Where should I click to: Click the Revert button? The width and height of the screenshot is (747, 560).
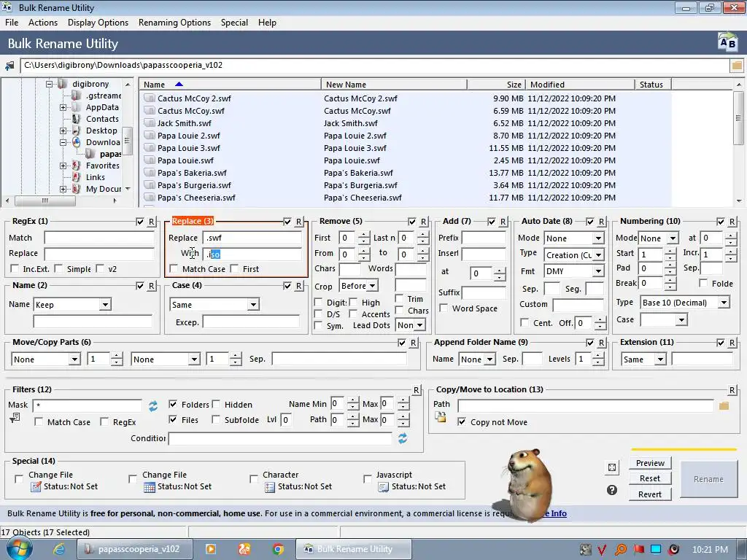coord(650,494)
